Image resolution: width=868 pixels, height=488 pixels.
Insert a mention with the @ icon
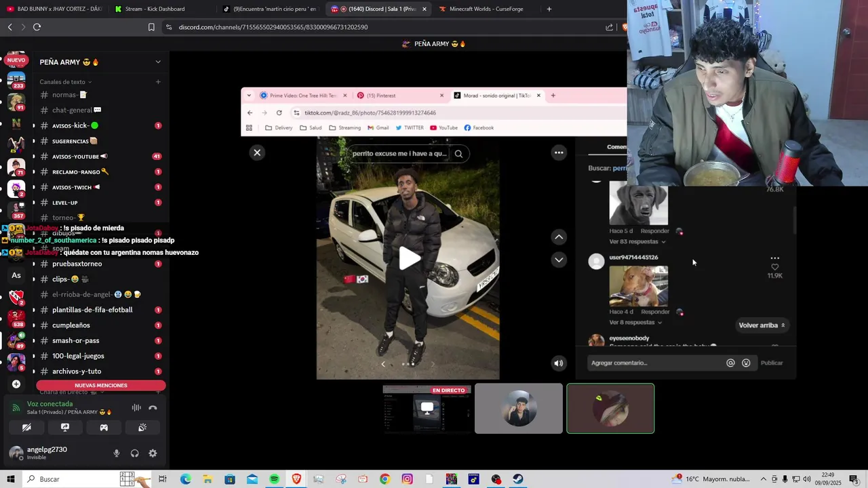click(x=730, y=363)
